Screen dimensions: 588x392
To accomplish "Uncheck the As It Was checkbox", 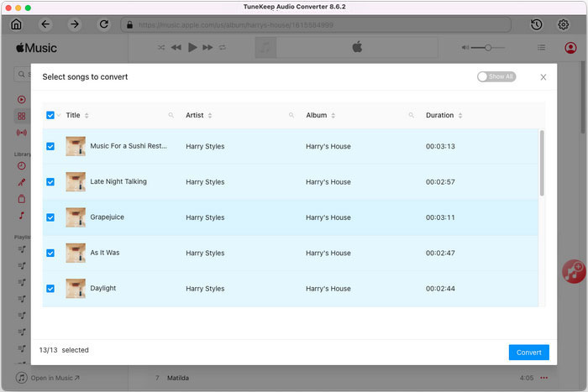I will point(50,253).
